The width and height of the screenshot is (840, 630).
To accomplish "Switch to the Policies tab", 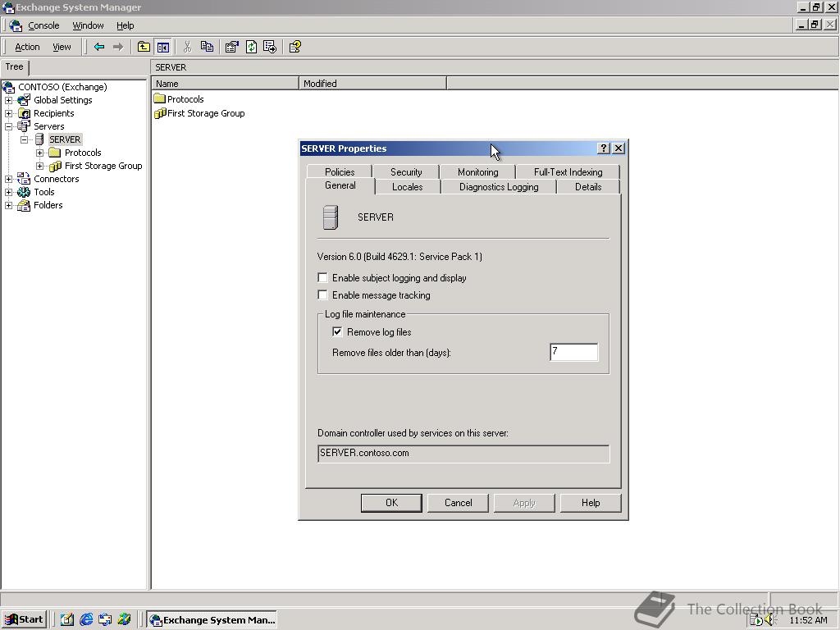I will (x=340, y=172).
